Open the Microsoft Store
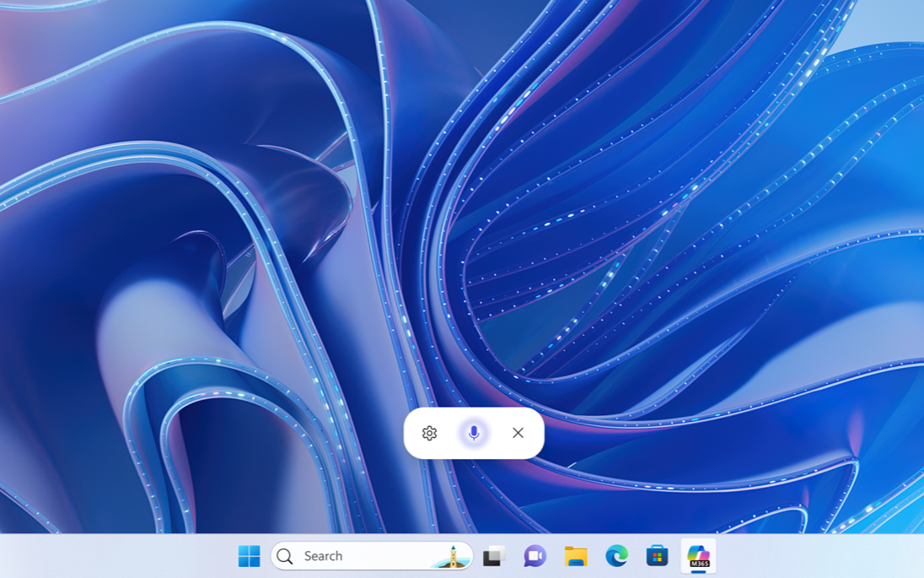 pos(657,555)
